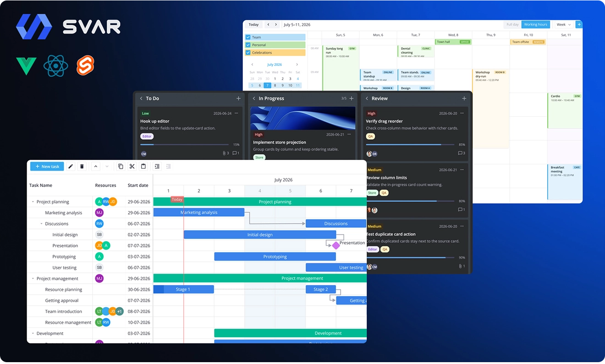Click the move task up arrow in Gantt toolbar
605x364 pixels.
[x=96, y=166]
